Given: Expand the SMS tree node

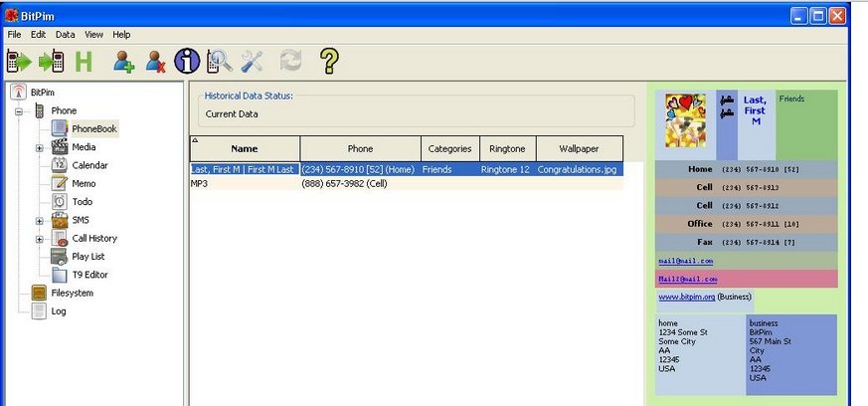Looking at the screenshot, I should (x=40, y=221).
